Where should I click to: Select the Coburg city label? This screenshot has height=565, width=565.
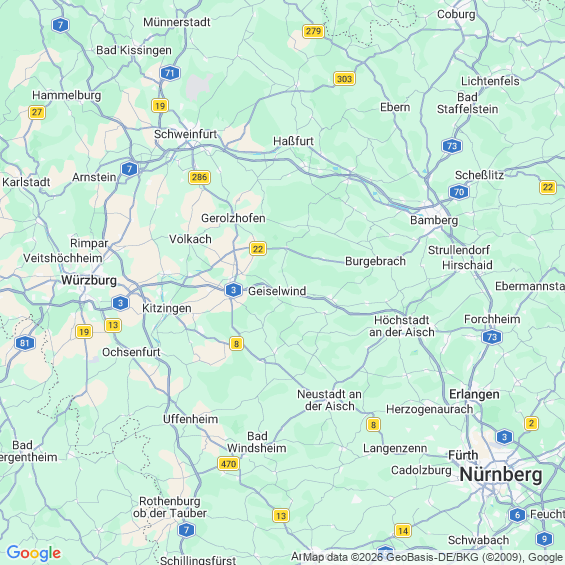click(x=456, y=14)
